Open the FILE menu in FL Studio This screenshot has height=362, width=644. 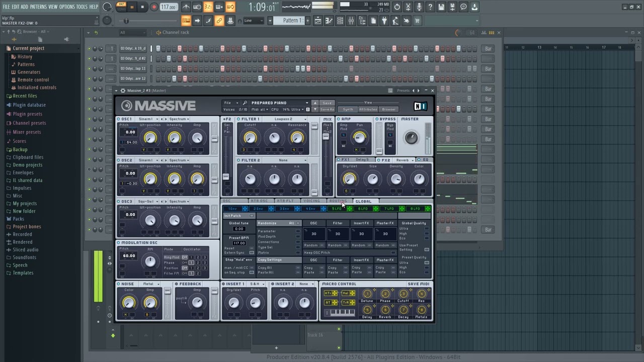[x=7, y=7]
